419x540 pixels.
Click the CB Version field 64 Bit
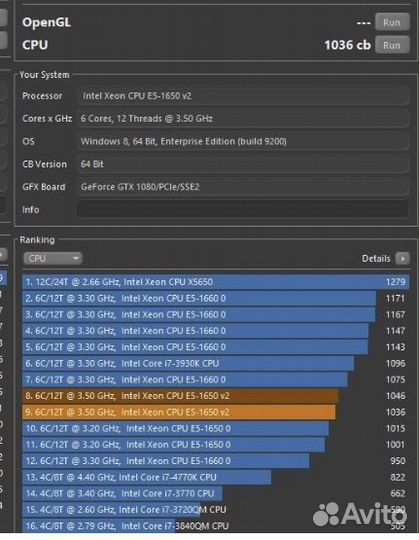point(243,164)
